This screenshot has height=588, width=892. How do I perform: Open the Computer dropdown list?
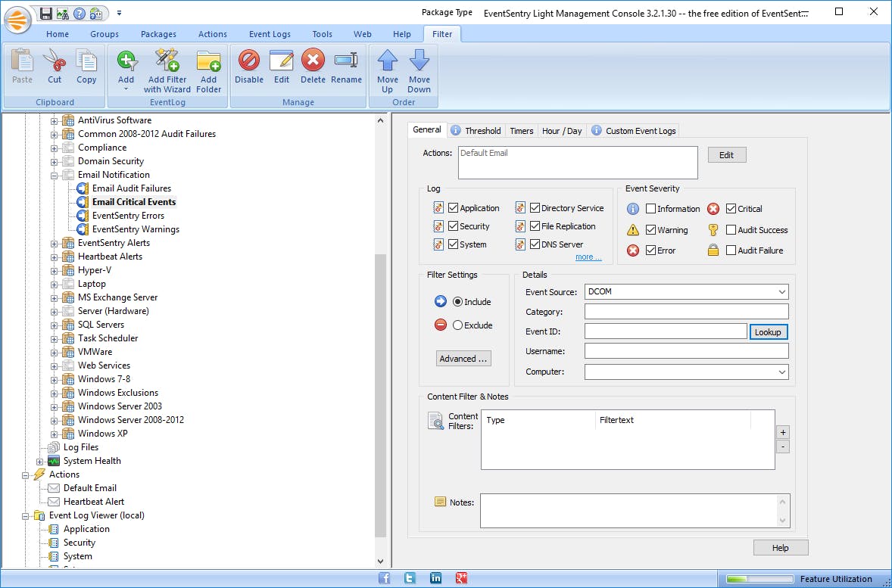[782, 372]
